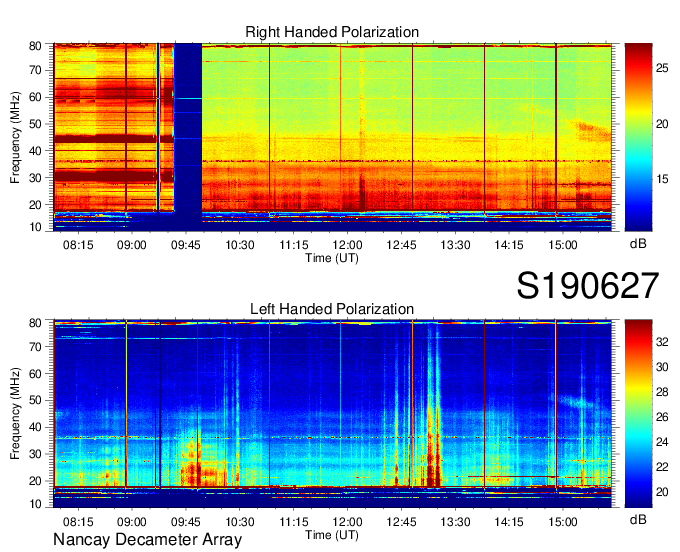Click the 40 MHz tick on the top plot
Image resolution: width=680 pixels, height=552 pixels.
click(x=35, y=151)
